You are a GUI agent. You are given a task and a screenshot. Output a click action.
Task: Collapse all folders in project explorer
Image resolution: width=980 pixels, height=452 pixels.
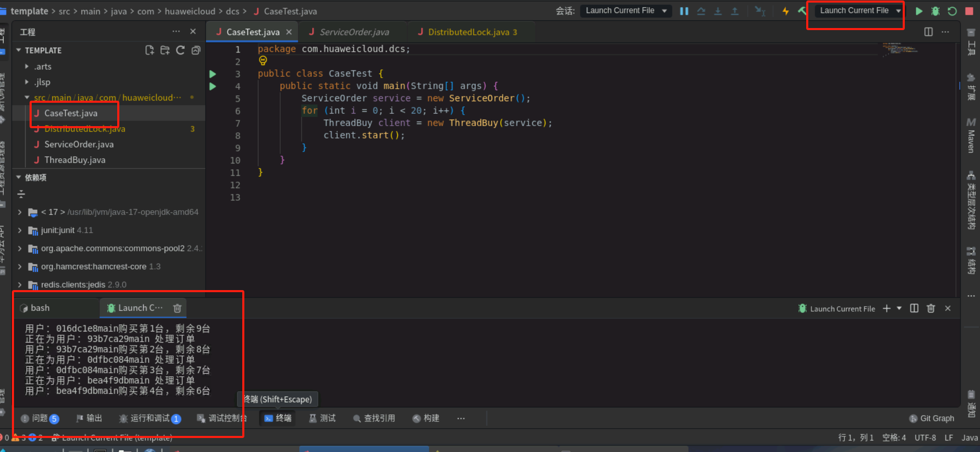point(196,50)
